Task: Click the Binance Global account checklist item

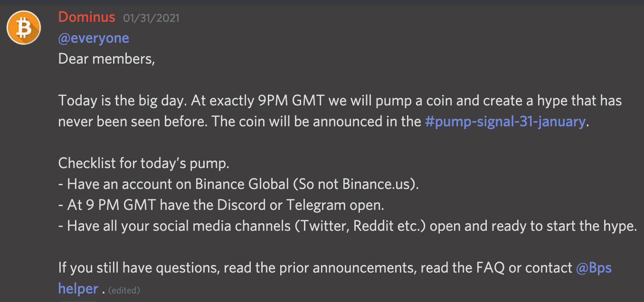Action: tap(238, 184)
